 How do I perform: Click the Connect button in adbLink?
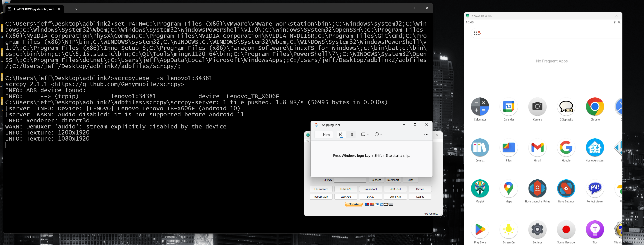[x=376, y=180]
